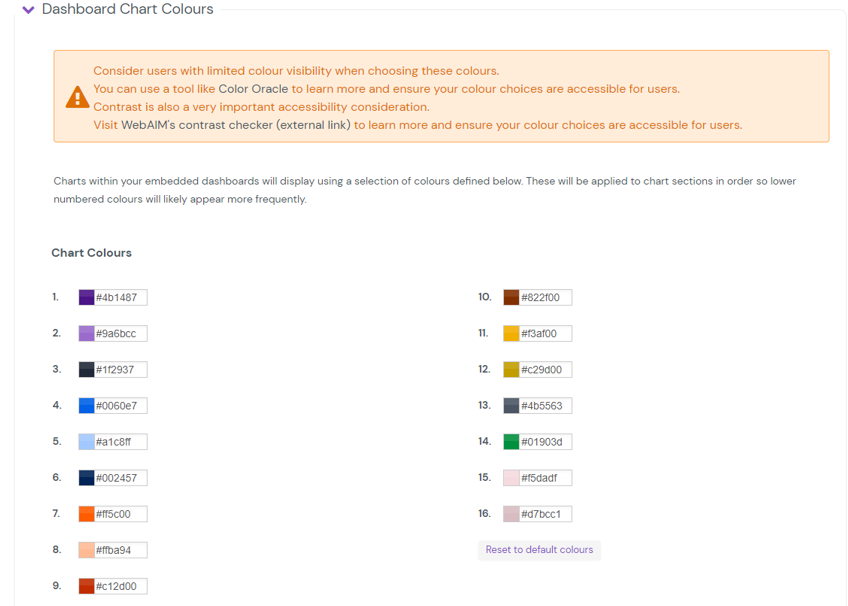Open the orange swatch for colour 7
The image size is (848, 606).
point(87,514)
